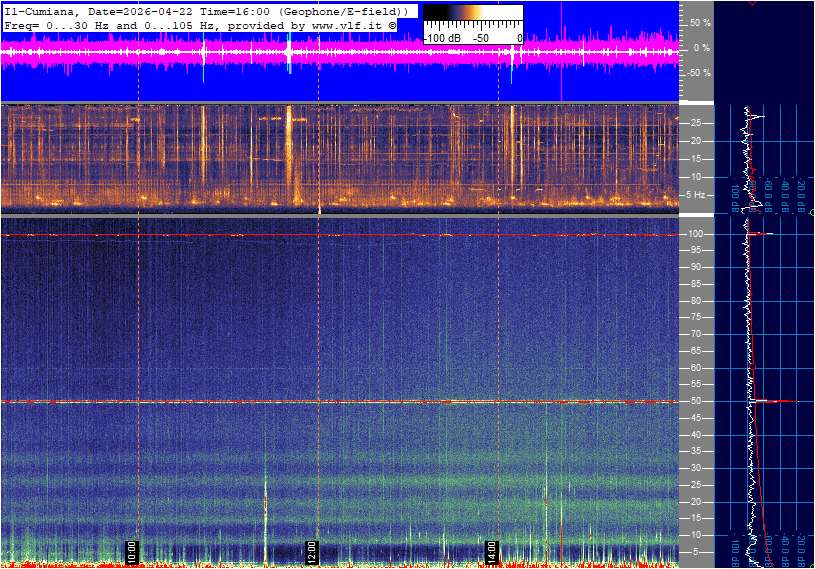
Task: Select the '80' label on the lower frequency axis
Action: 695,301
